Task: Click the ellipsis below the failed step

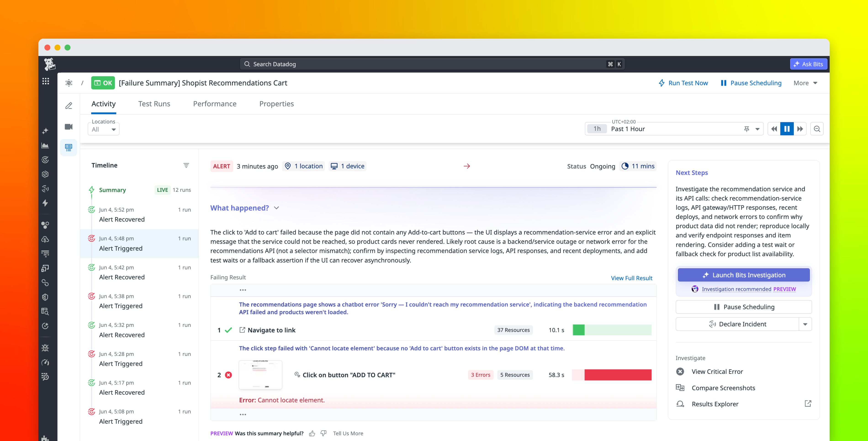Action: (x=243, y=414)
